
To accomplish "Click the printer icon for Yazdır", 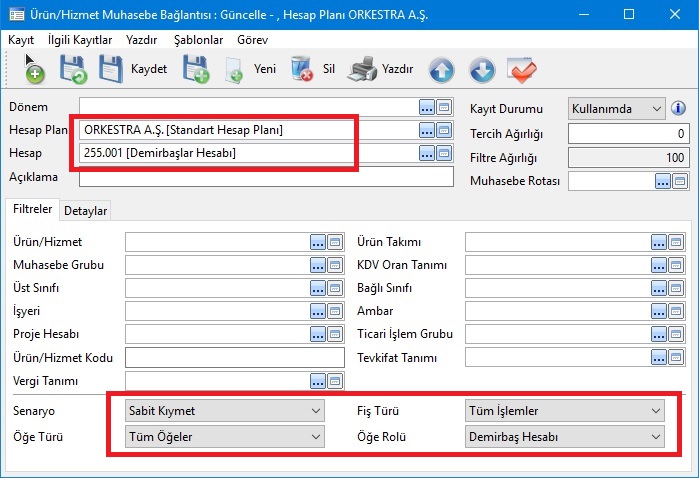I will pyautogui.click(x=362, y=70).
